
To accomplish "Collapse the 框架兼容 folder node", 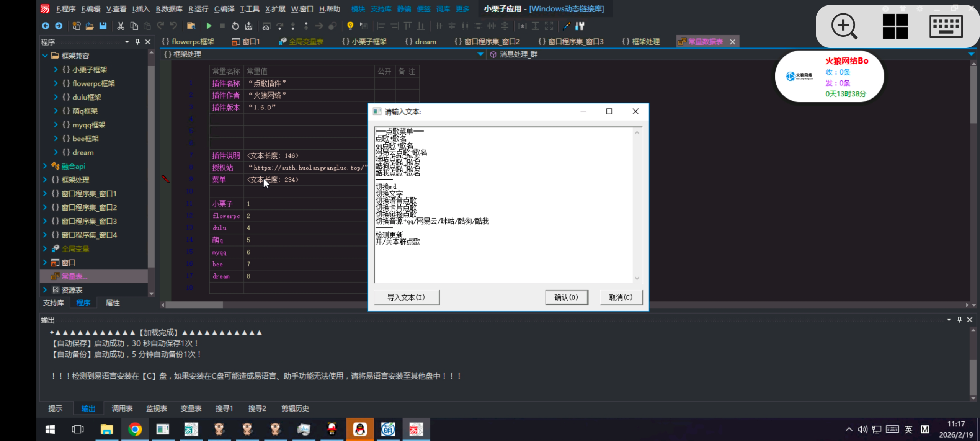I will tap(45, 56).
